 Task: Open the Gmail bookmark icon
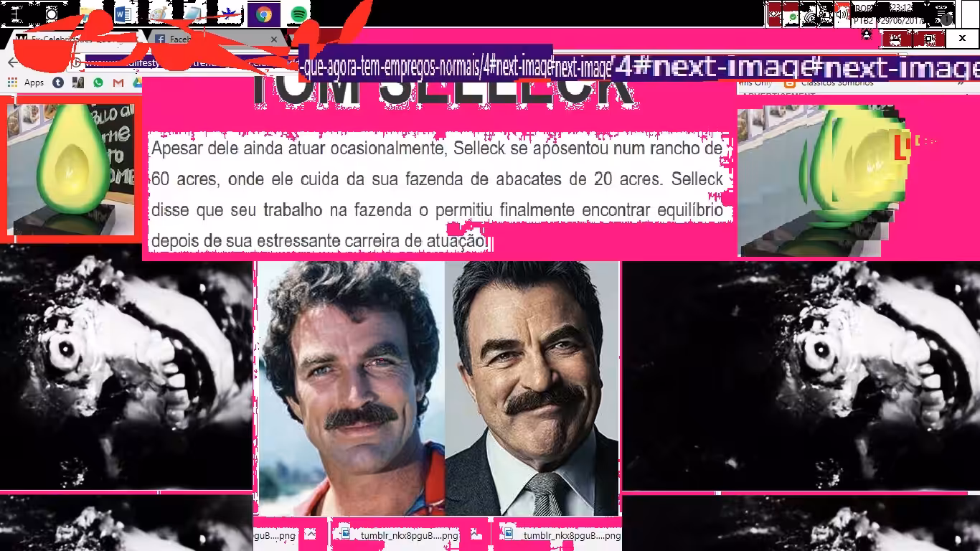point(118,83)
